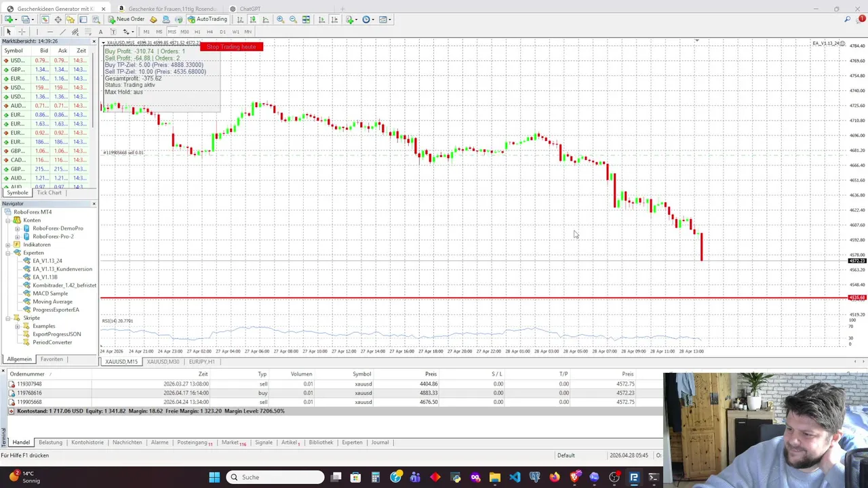Open the arrows objects dropdown
This screenshot has width=868, height=488.
128,32
